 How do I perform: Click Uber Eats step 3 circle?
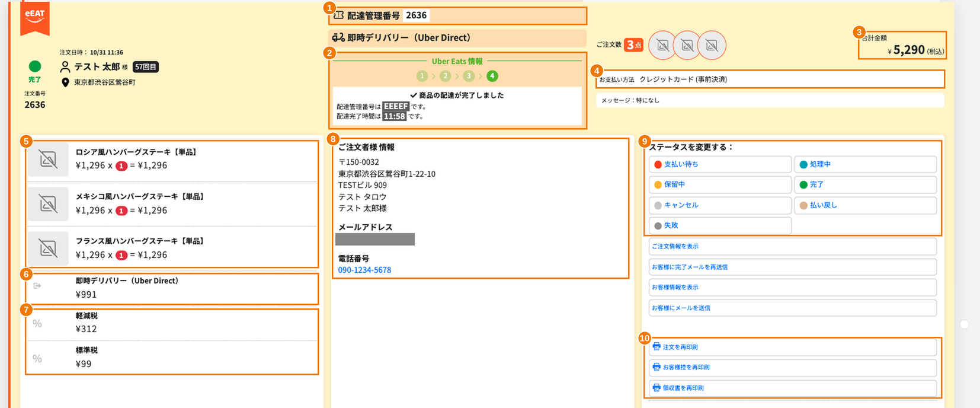(x=469, y=76)
